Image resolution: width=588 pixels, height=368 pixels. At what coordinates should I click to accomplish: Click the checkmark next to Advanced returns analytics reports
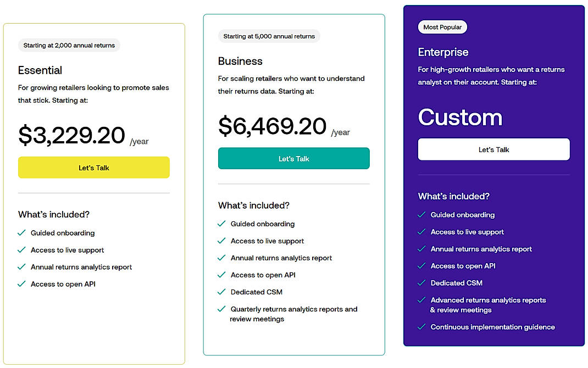pos(421,300)
